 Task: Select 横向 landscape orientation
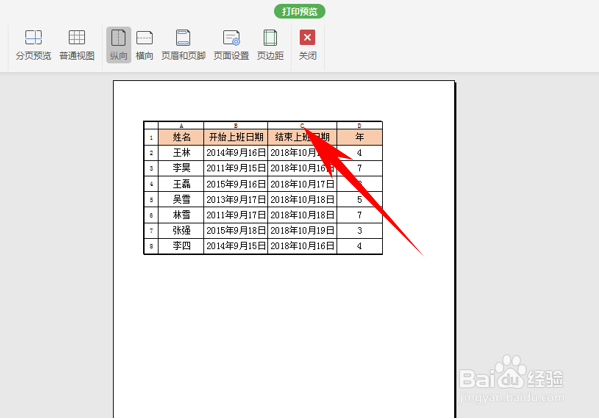pyautogui.click(x=144, y=45)
